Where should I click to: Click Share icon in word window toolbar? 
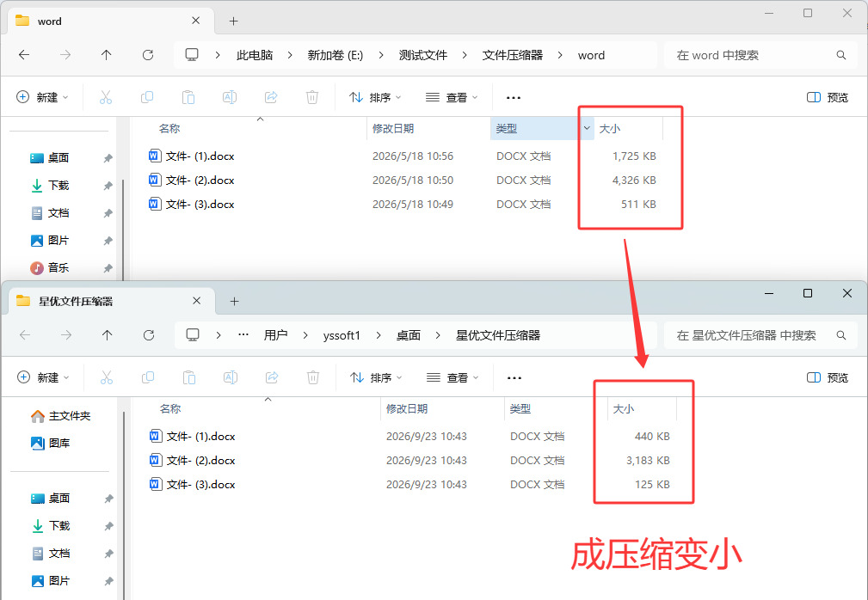271,97
